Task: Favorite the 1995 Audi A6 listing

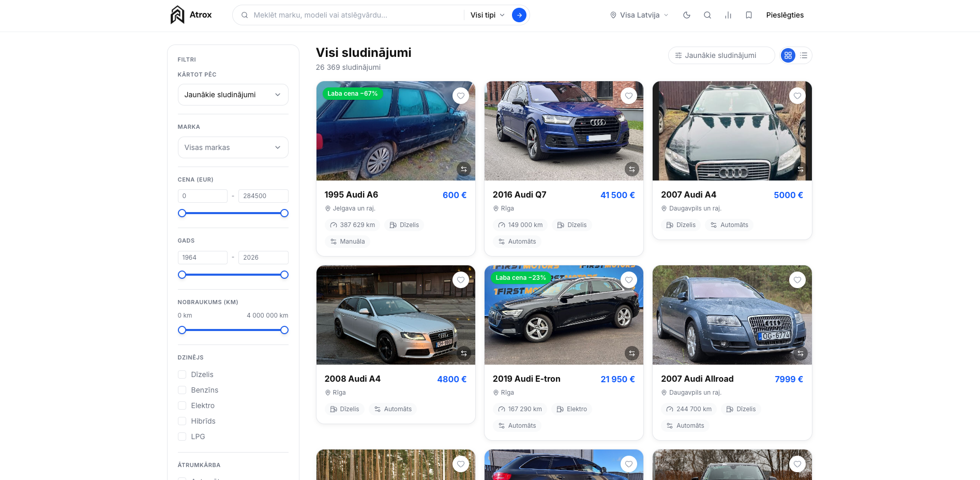Action: tap(461, 96)
